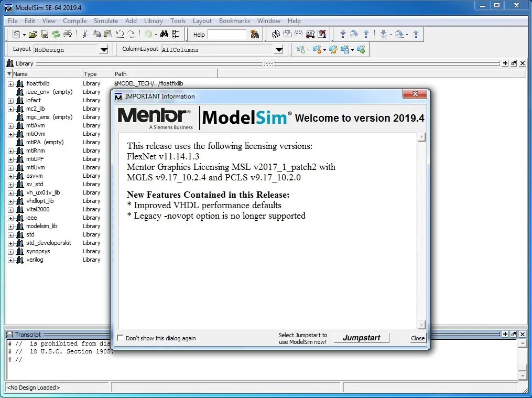
Task: Click the Save floppy disk icon
Action: click(x=45, y=34)
